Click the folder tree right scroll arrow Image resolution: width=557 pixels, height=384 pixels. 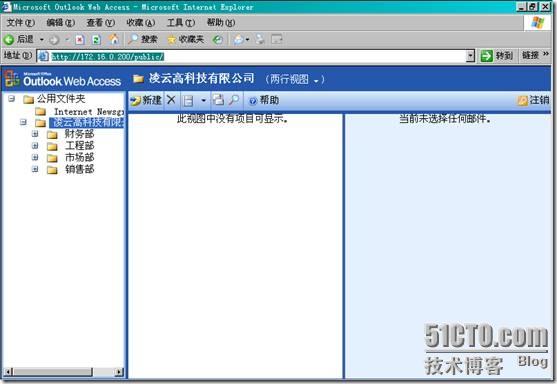(119, 372)
